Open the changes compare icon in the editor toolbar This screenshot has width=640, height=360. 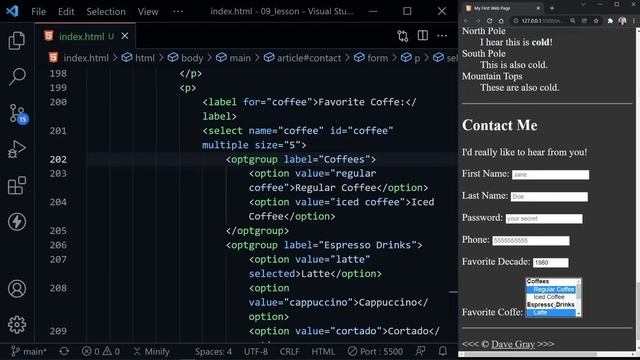point(403,36)
